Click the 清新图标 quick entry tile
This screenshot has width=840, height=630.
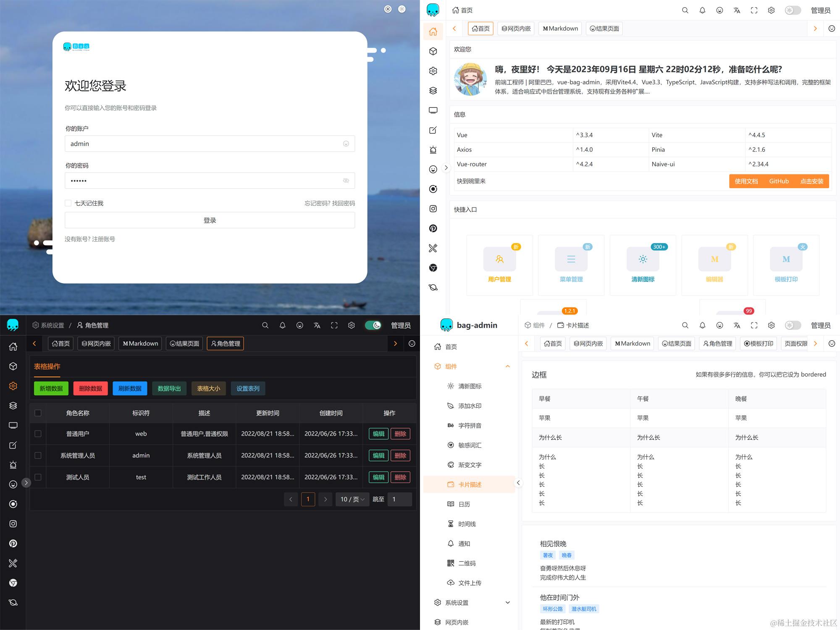[x=643, y=265]
